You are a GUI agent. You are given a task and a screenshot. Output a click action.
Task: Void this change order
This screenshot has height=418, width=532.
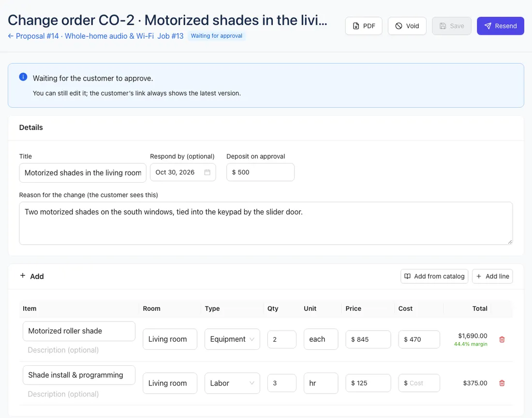point(407,26)
